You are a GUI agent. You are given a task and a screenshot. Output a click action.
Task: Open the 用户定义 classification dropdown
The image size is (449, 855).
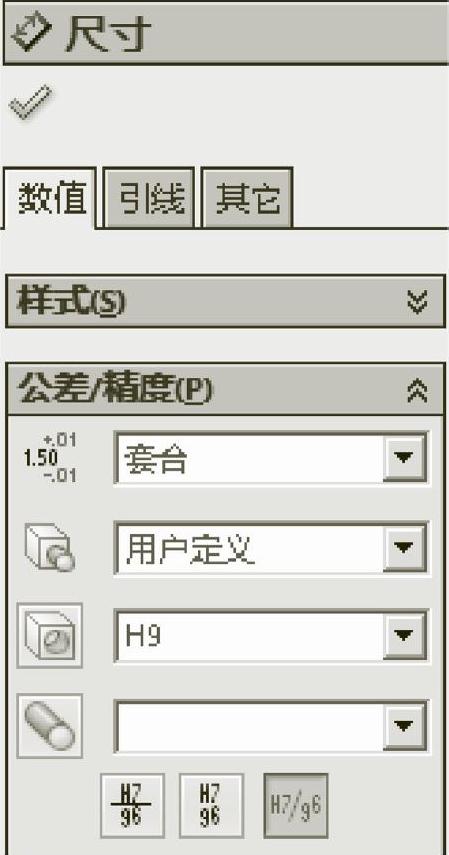point(404,547)
